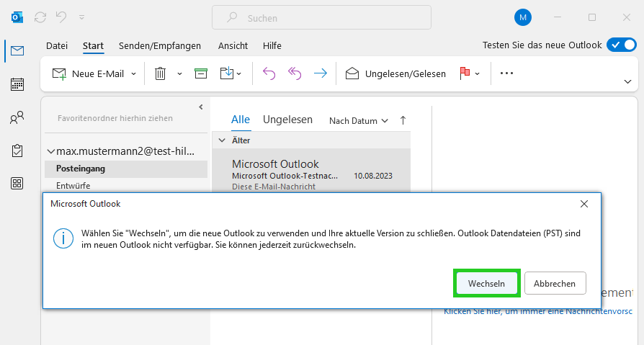
Task: Open the three-dots more commands menu
Action: (506, 73)
